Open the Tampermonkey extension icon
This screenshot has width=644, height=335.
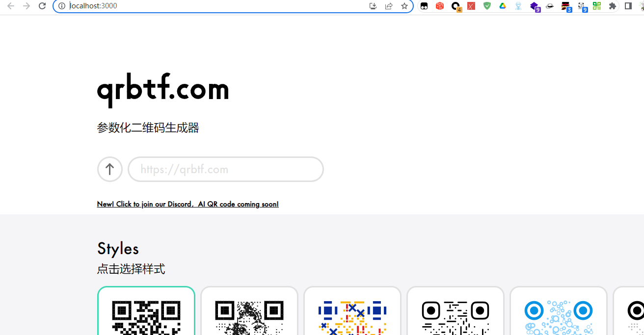(x=424, y=6)
